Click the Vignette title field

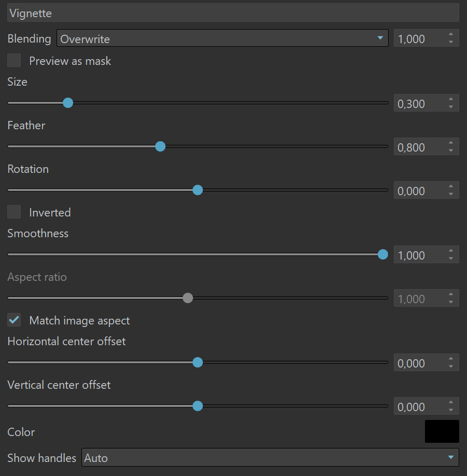click(x=233, y=13)
